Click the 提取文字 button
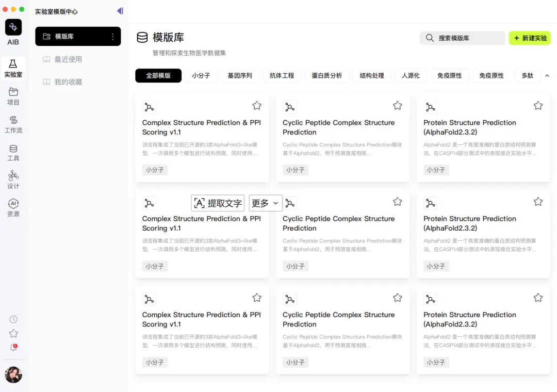Image resolution: width=557 pixels, height=392 pixels. (218, 203)
